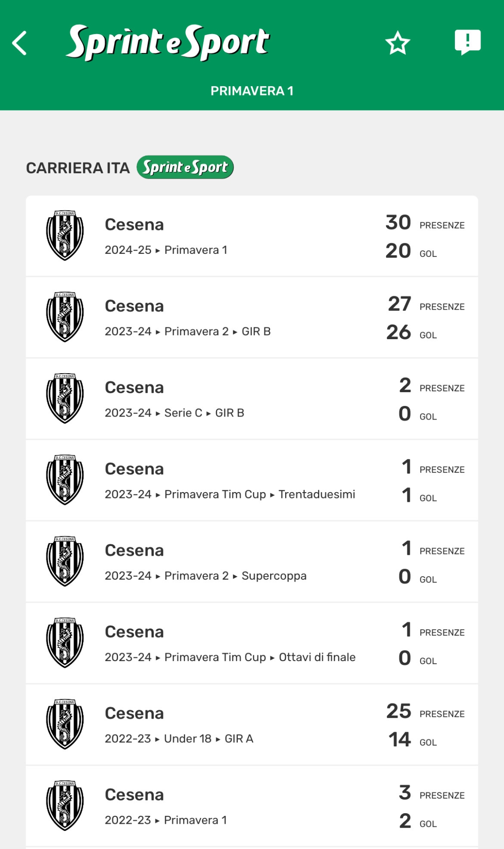Open the 2023-24 Primavera 2 GIR B entry

pyautogui.click(x=187, y=332)
